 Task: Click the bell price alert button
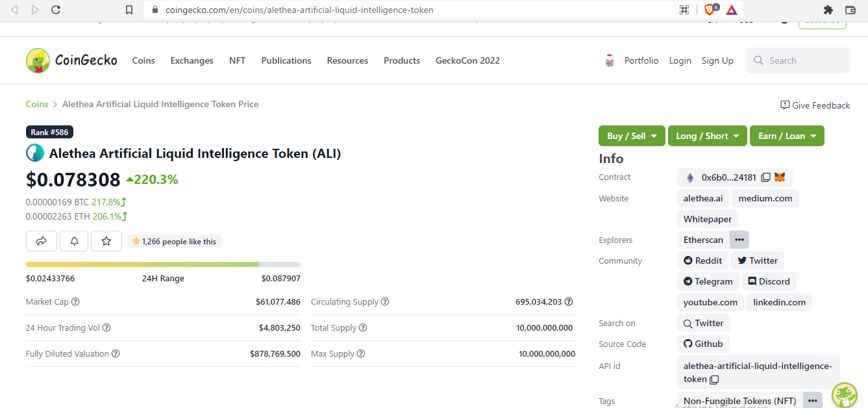74,241
